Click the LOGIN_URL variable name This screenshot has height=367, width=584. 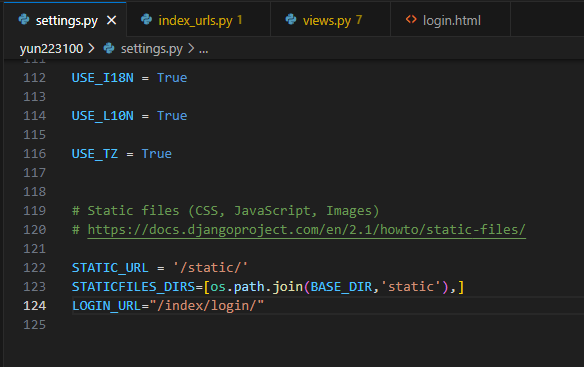point(107,306)
